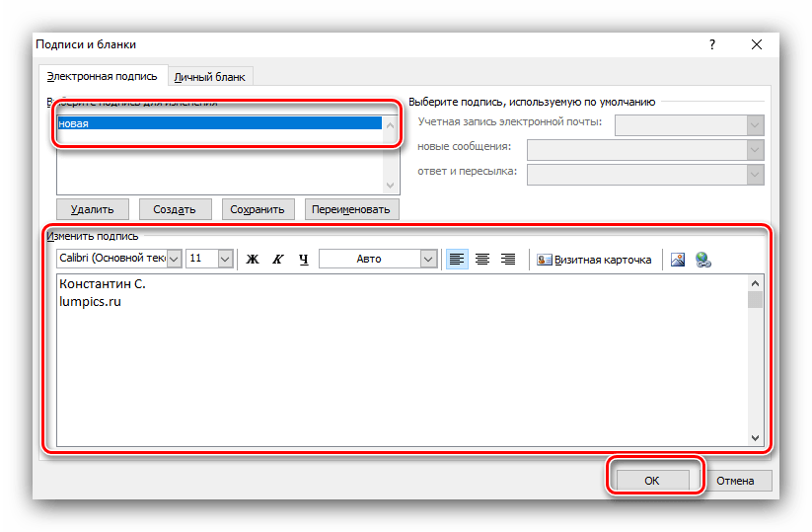Open the font size 11 dropdown
Viewport: 812px width, 532px height.
tap(224, 259)
